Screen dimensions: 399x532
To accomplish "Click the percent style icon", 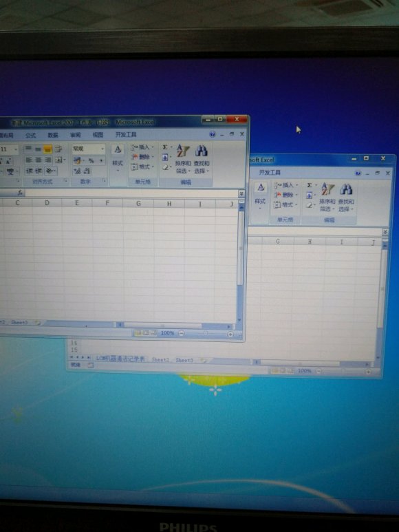I will 91,160.
